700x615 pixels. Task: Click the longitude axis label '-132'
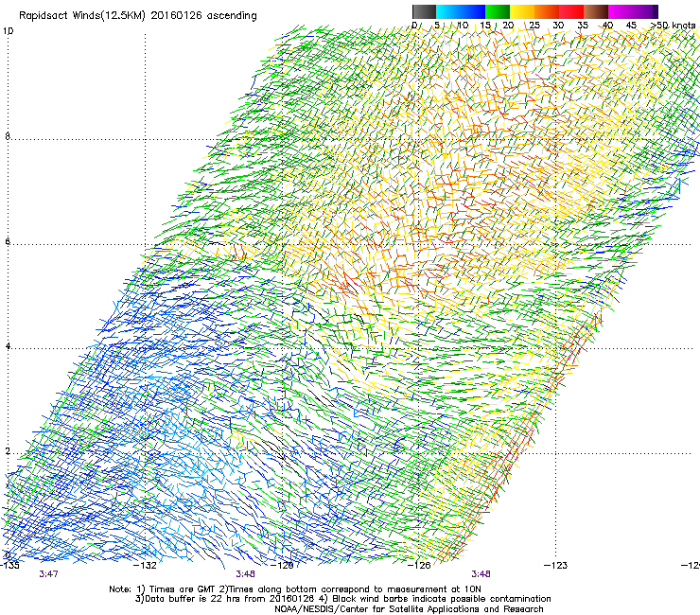pyautogui.click(x=146, y=566)
